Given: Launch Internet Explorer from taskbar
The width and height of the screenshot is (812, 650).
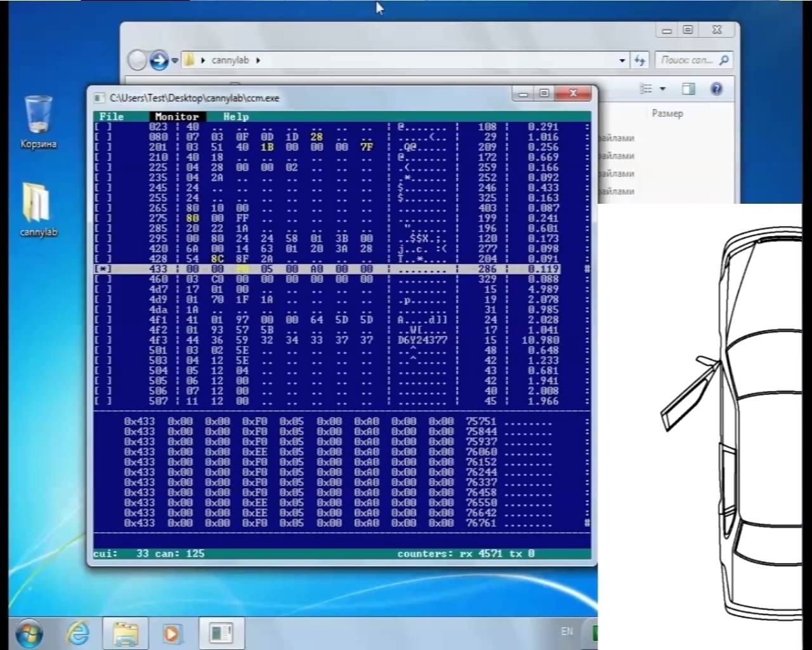Looking at the screenshot, I should 78,633.
